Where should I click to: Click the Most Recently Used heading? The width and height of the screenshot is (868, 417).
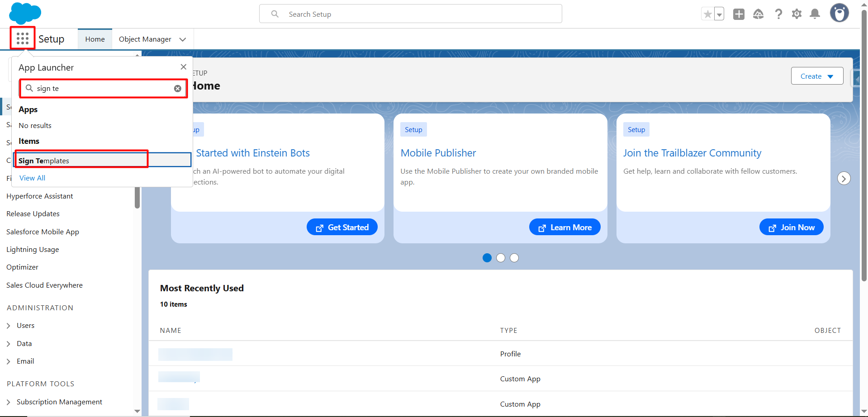point(202,288)
